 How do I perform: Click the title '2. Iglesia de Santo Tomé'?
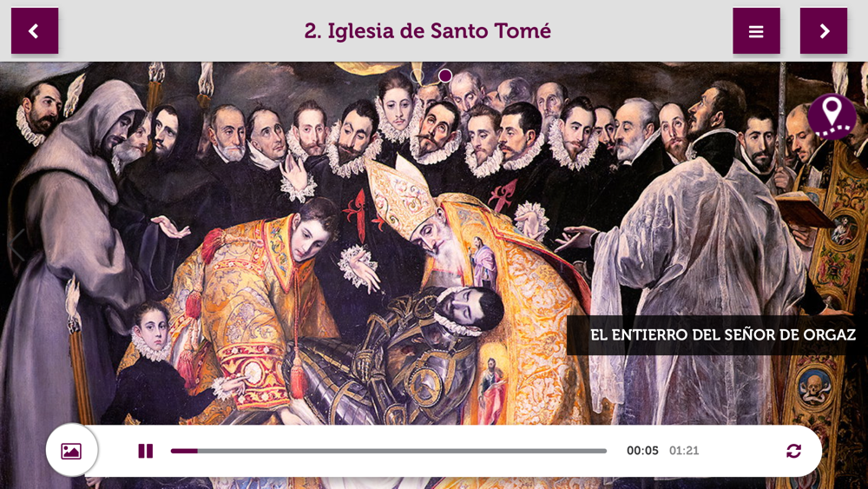[427, 31]
